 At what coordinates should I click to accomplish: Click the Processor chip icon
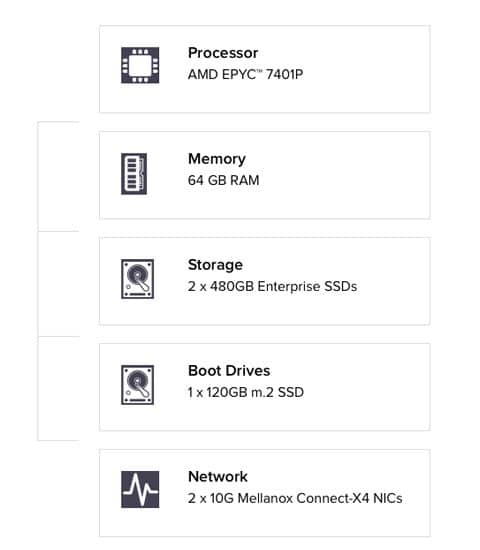click(140, 65)
